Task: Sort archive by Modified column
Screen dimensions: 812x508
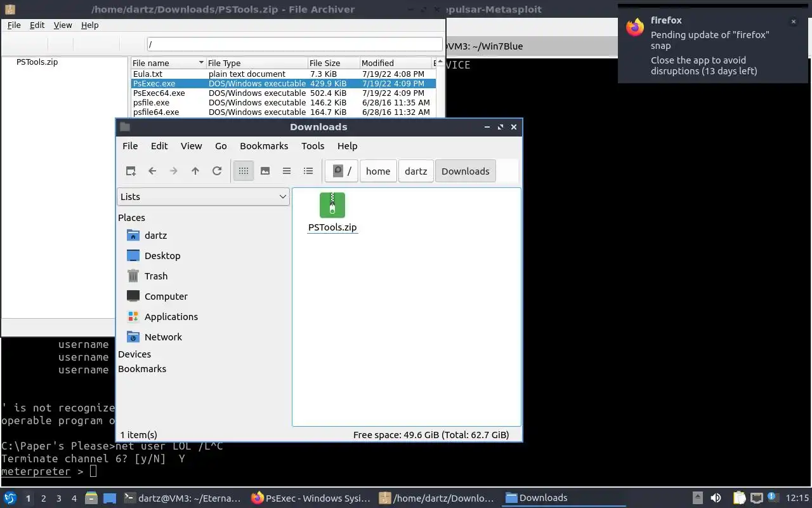Action: click(396, 63)
